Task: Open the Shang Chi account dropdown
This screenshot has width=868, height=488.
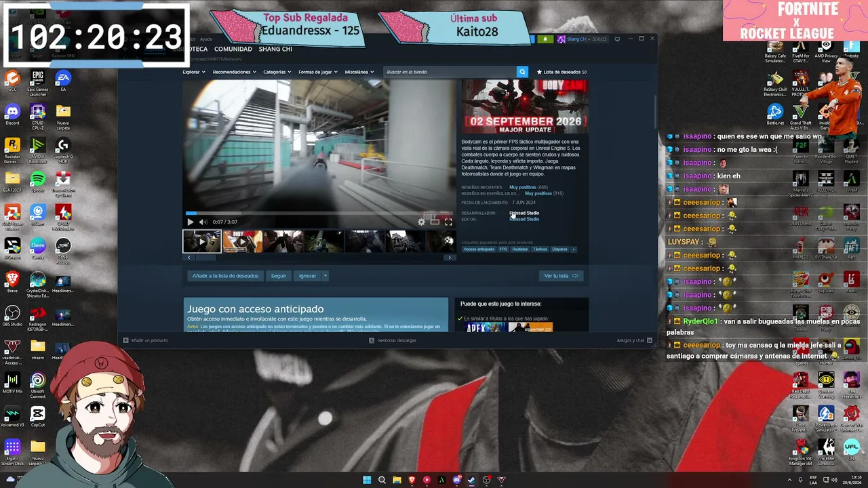Action: [x=582, y=39]
